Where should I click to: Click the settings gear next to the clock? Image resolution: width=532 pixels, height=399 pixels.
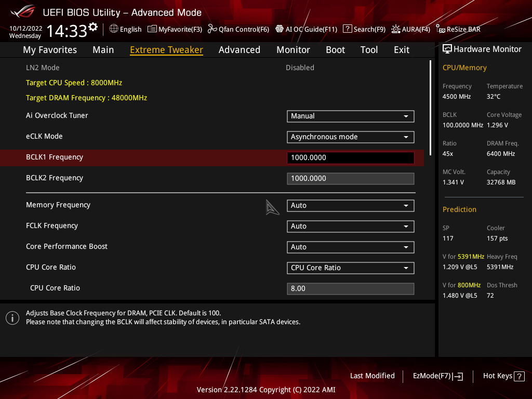click(93, 27)
